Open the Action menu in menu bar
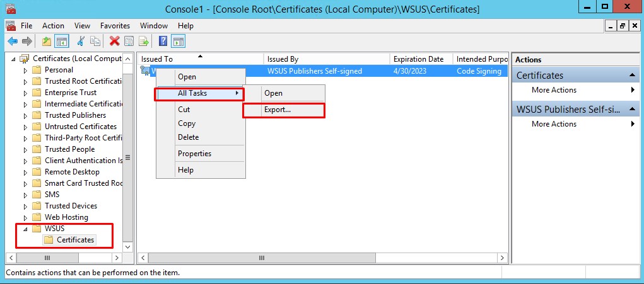 point(53,26)
